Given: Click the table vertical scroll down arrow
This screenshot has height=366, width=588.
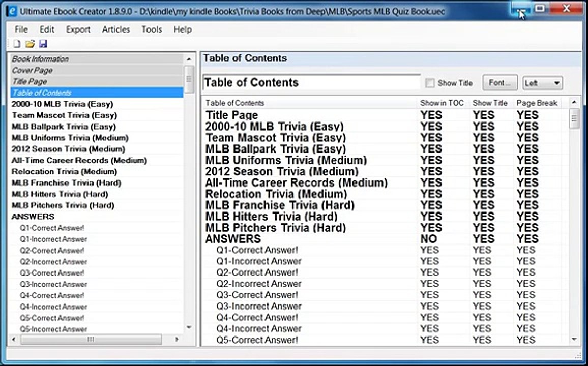Looking at the screenshot, I should tap(574, 340).
